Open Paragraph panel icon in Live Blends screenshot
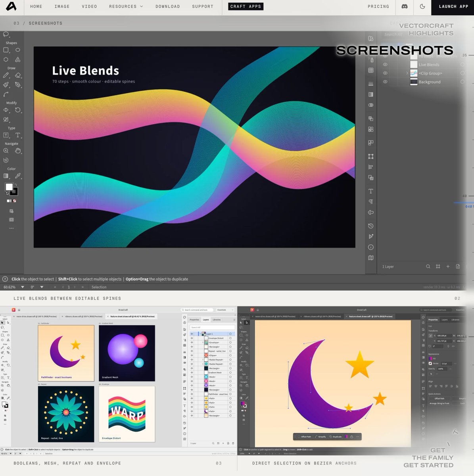The width and height of the screenshot is (474, 476). click(x=371, y=202)
